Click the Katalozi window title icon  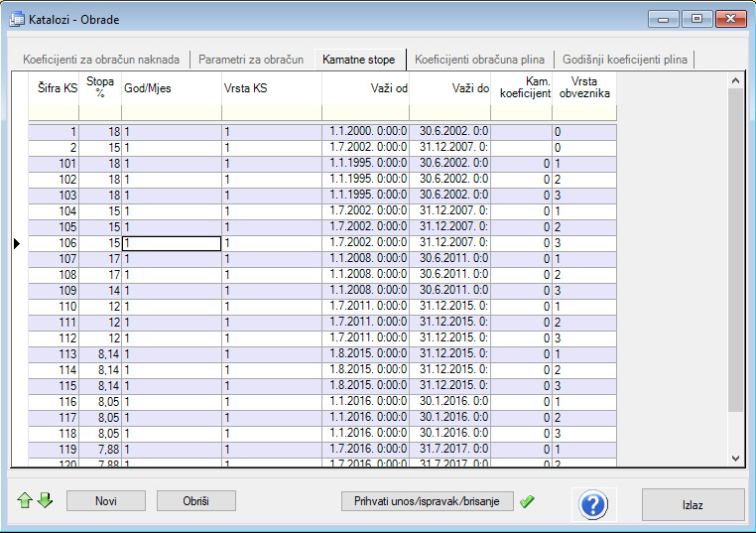pyautogui.click(x=17, y=19)
